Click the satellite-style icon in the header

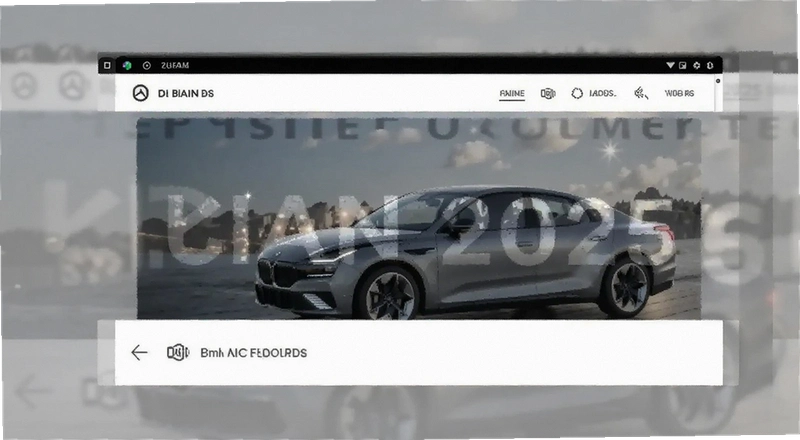pyautogui.click(x=641, y=93)
